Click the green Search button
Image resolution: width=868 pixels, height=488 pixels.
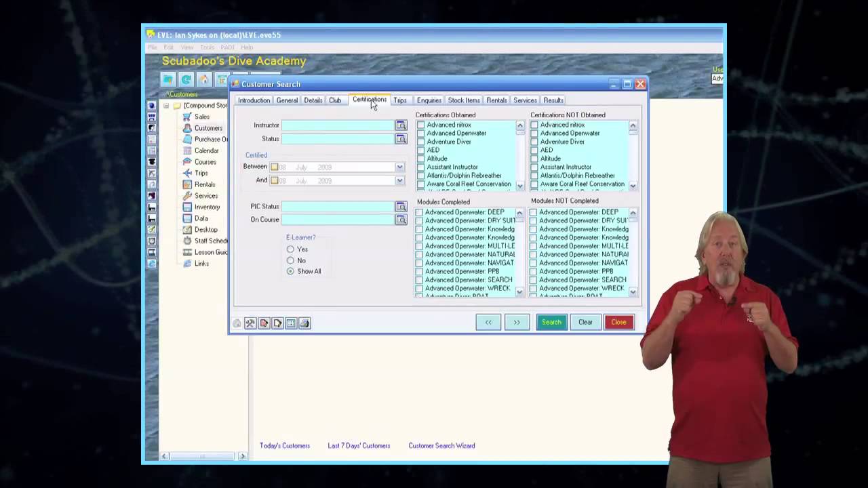pyautogui.click(x=551, y=322)
